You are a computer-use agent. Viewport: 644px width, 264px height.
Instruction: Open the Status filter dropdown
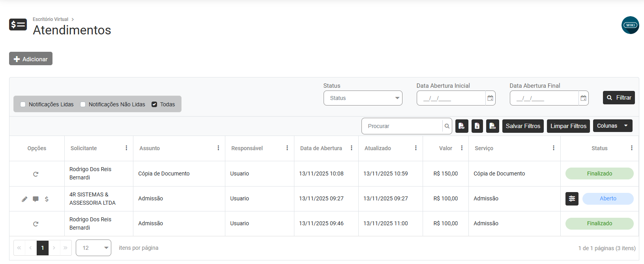(x=363, y=98)
